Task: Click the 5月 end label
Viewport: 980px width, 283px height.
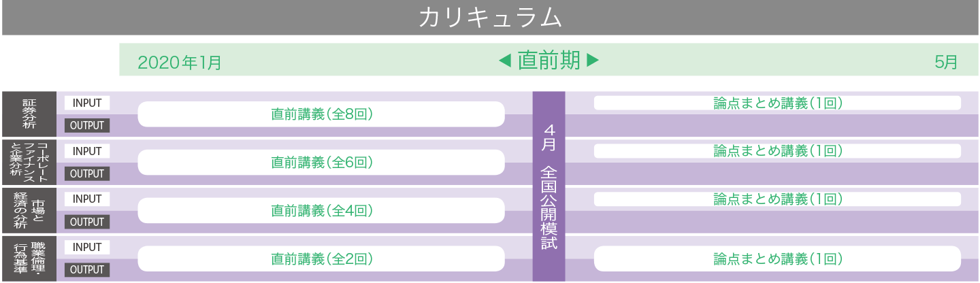Action: 946,63
